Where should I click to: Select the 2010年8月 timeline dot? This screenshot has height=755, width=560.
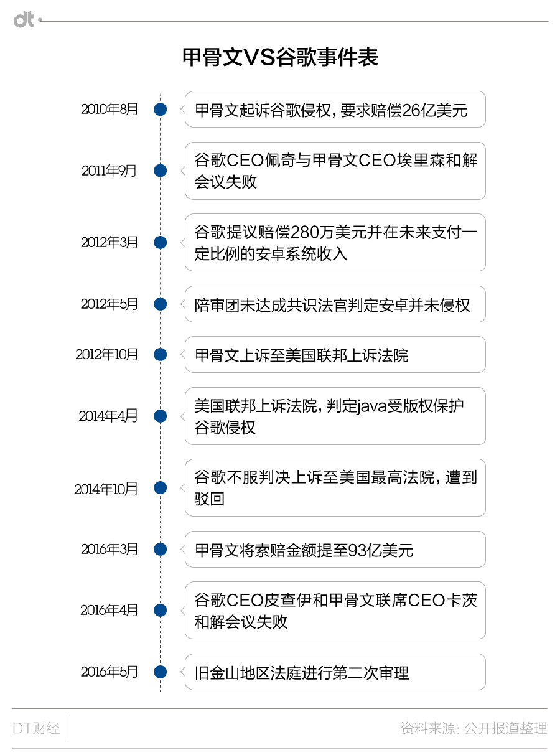[161, 110]
